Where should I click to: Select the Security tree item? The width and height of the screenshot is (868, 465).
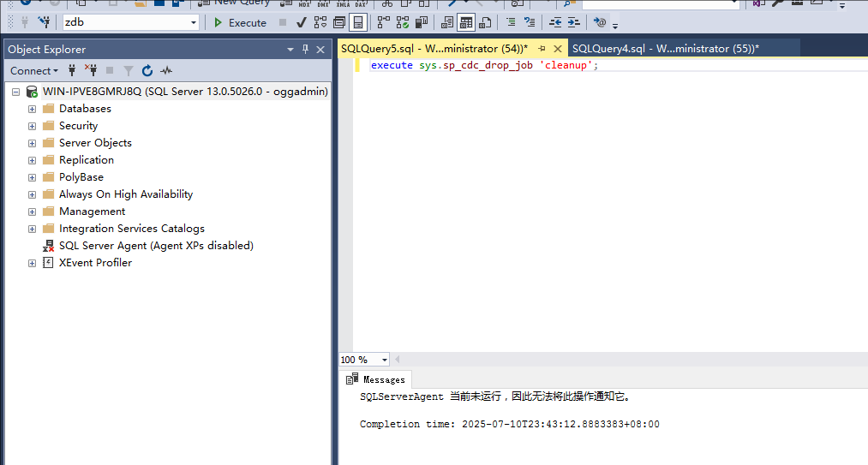coord(78,126)
